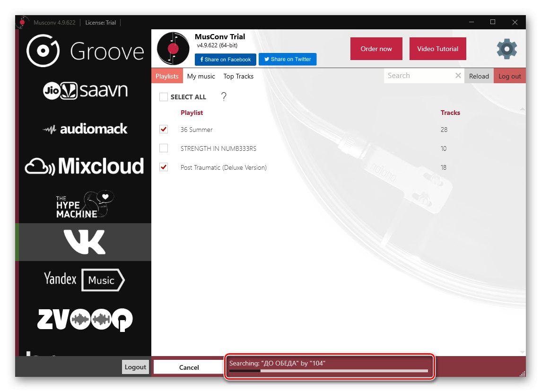This screenshot has height=392, width=541.
Task: Cancel the current search operation
Action: pos(189,367)
